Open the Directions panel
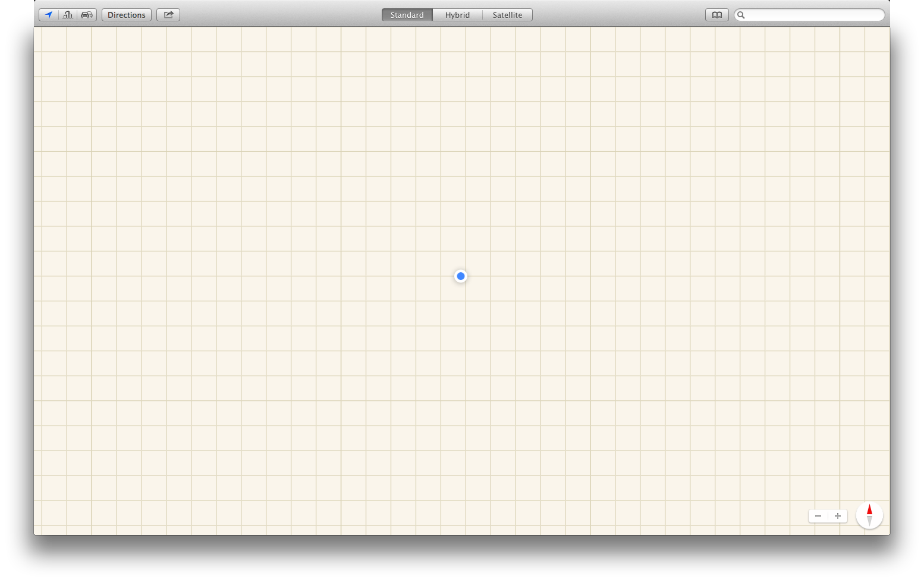This screenshot has height=582, width=924. (127, 15)
